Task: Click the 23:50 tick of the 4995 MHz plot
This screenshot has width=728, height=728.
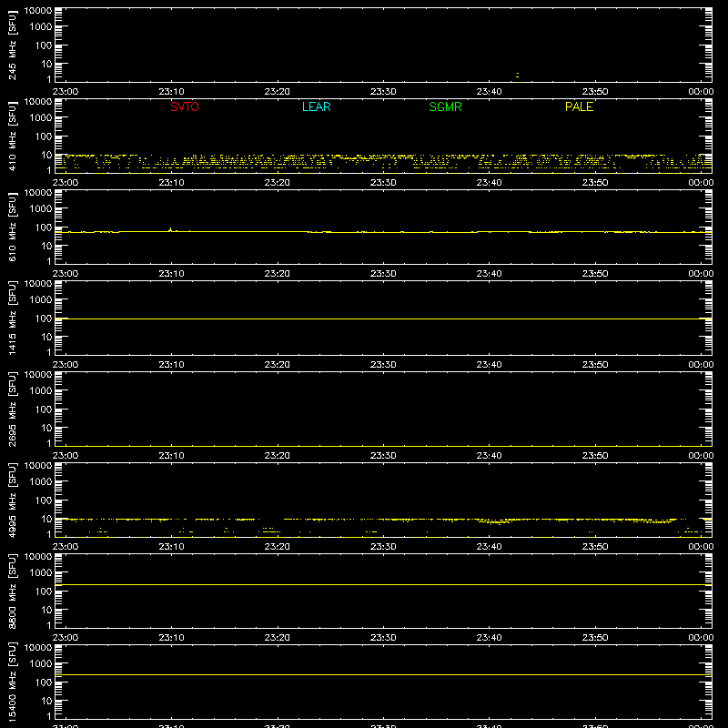Action: (595, 547)
